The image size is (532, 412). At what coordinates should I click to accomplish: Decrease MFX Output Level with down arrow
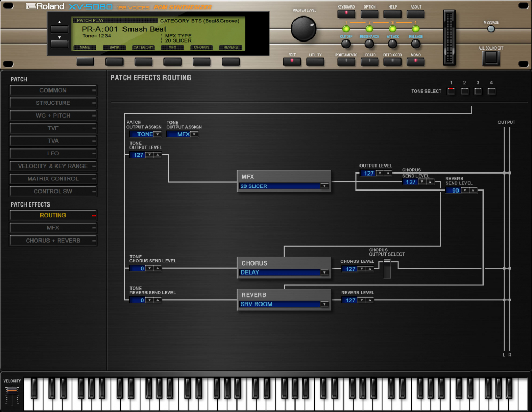tap(380, 174)
